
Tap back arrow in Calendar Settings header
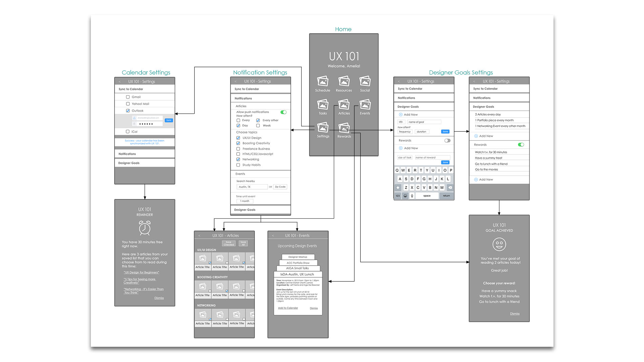(120, 82)
